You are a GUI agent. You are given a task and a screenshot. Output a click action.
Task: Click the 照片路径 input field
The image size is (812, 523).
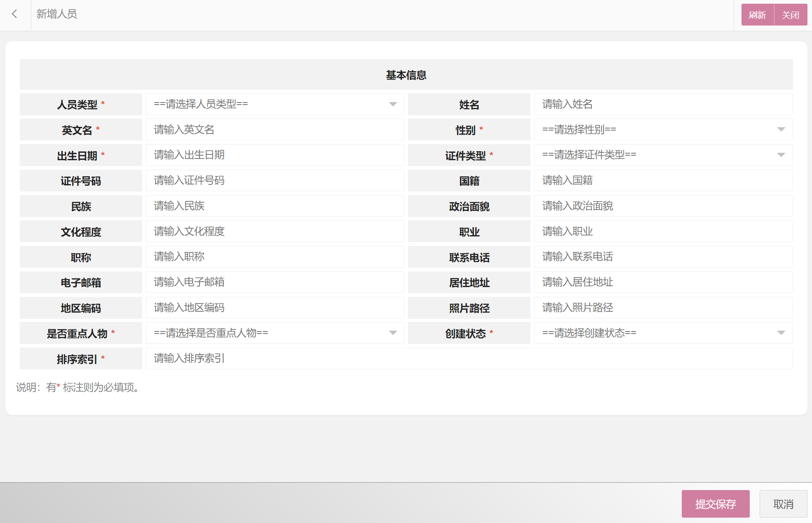point(663,308)
